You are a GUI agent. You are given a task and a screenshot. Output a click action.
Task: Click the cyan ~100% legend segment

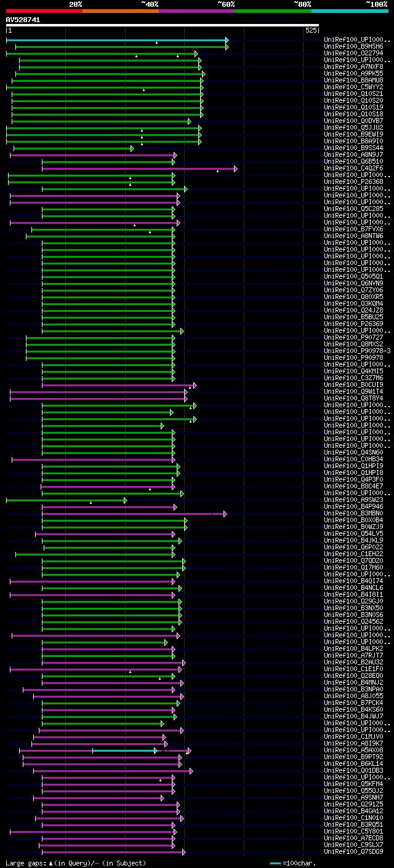(350, 11)
